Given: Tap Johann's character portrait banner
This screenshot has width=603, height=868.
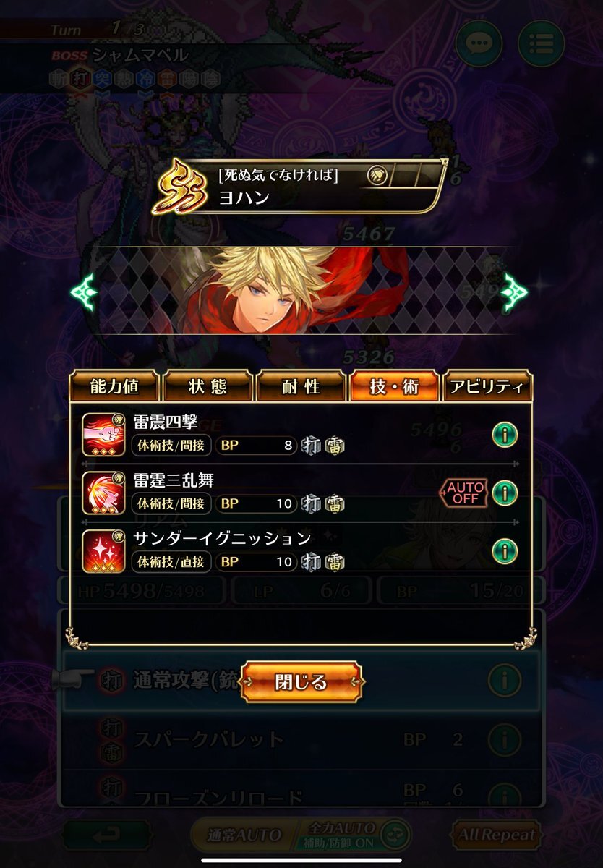Looking at the screenshot, I should [301, 291].
